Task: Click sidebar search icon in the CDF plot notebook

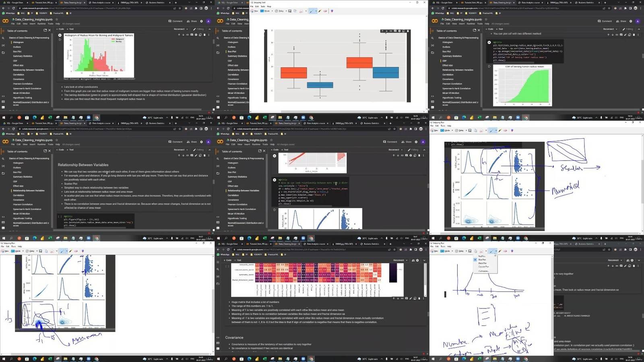Action: click(433, 38)
